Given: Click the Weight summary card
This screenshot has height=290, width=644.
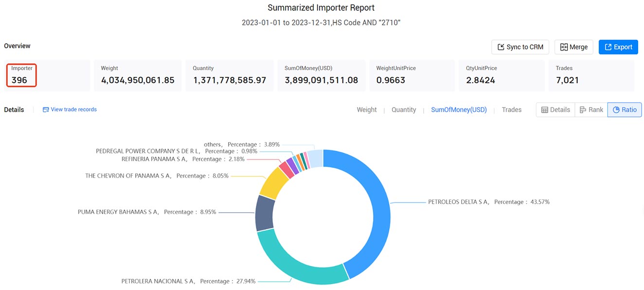Looking at the screenshot, I should click(x=138, y=75).
